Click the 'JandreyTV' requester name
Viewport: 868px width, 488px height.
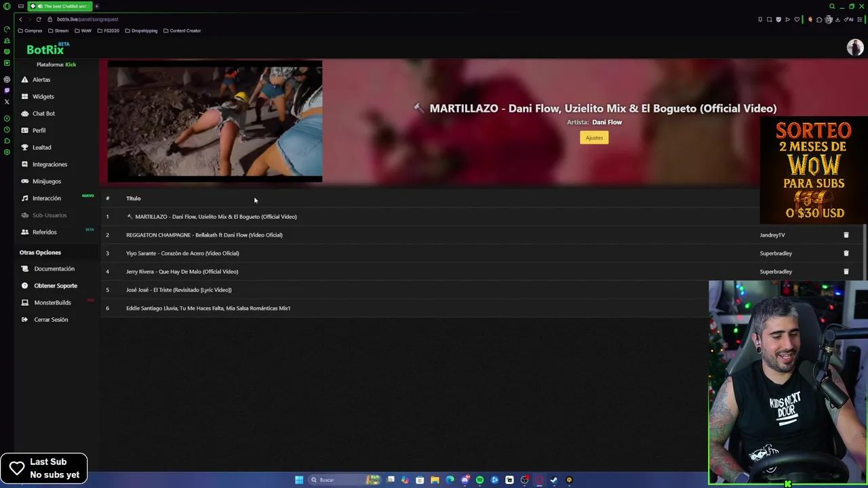pos(772,235)
